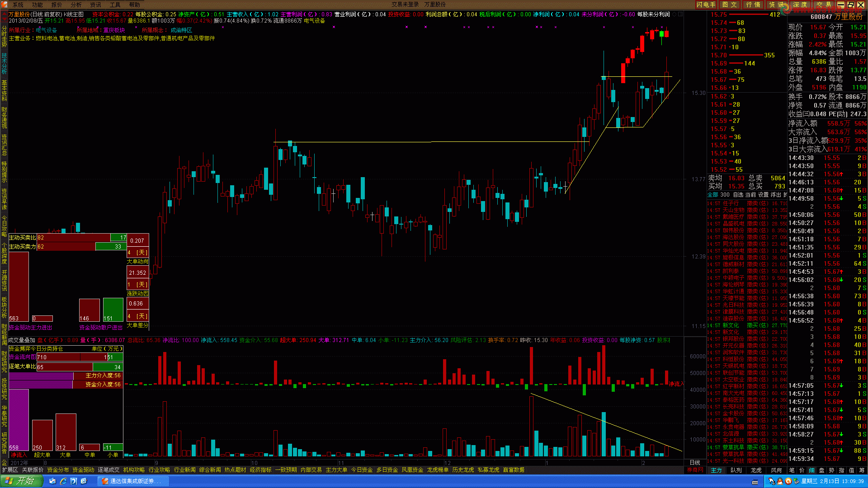Click the 成渝特区 concept link
Screen dimensions: 868x488
tap(181, 30)
